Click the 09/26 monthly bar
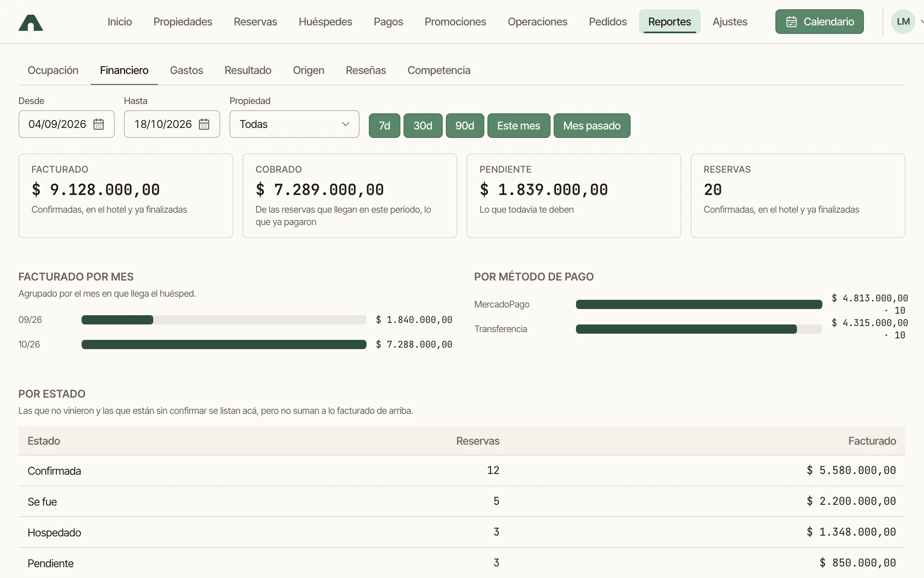 click(x=224, y=320)
